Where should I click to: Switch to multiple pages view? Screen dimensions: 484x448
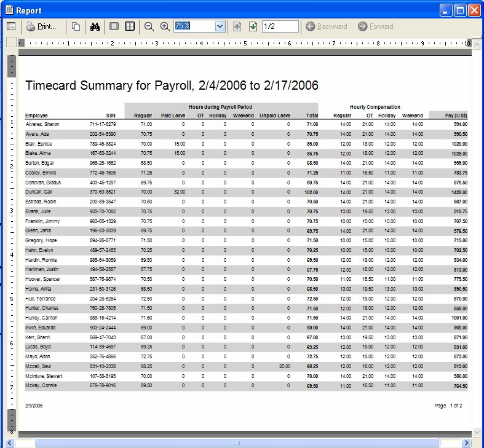(x=130, y=26)
